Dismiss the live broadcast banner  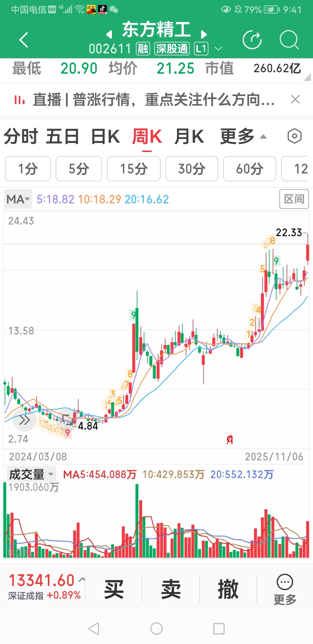[x=295, y=100]
